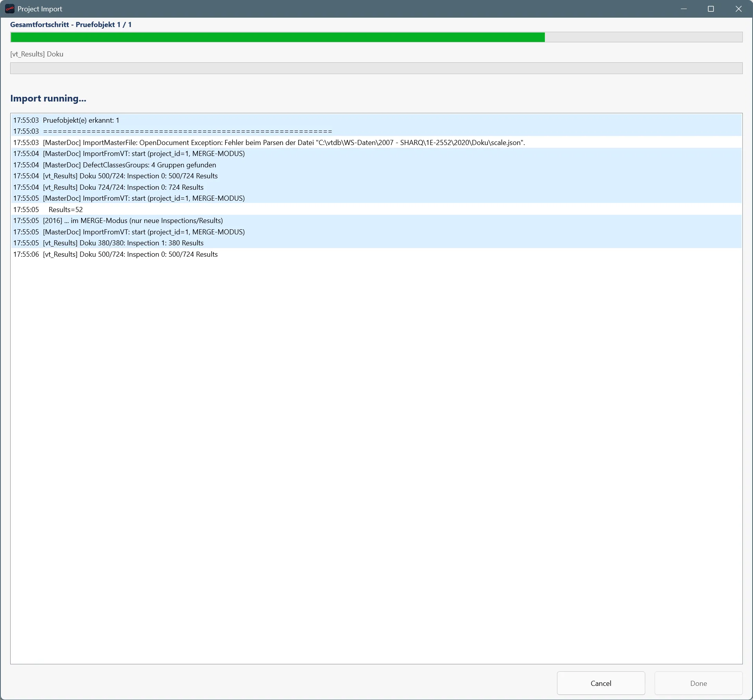The width and height of the screenshot is (753, 700).
Task: Click the 'Gesamtfortschritt - Pruefobjekt 1 / 1' label
Action: [71, 24]
